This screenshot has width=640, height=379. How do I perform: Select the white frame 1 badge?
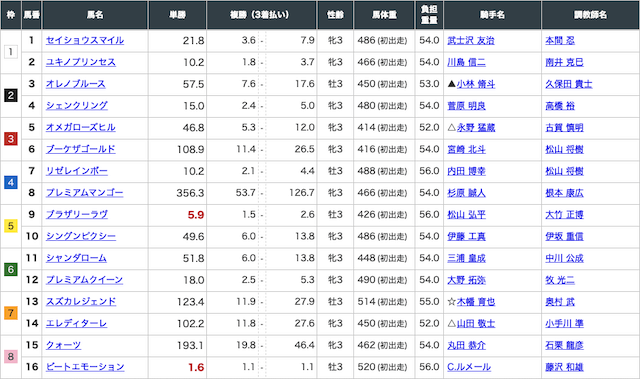[x=11, y=52]
